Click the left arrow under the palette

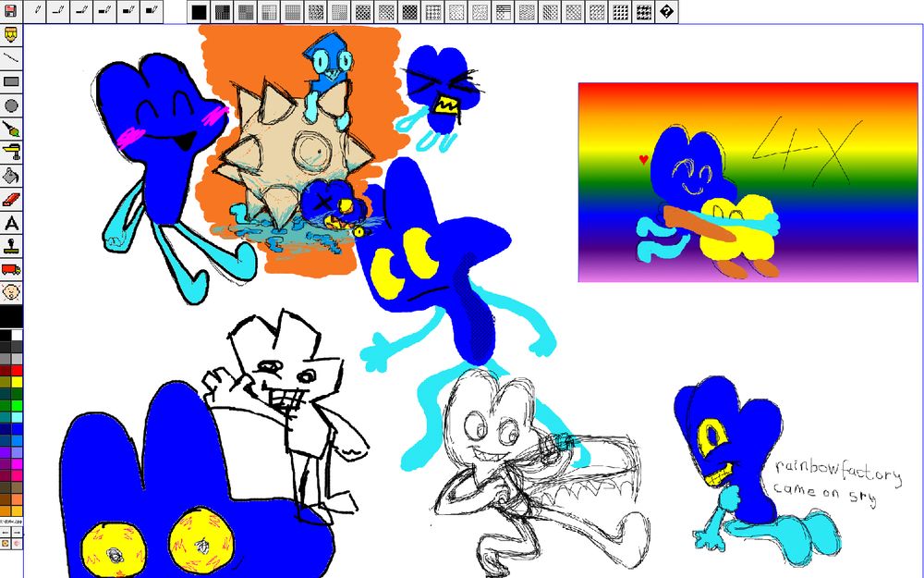click(x=6, y=532)
